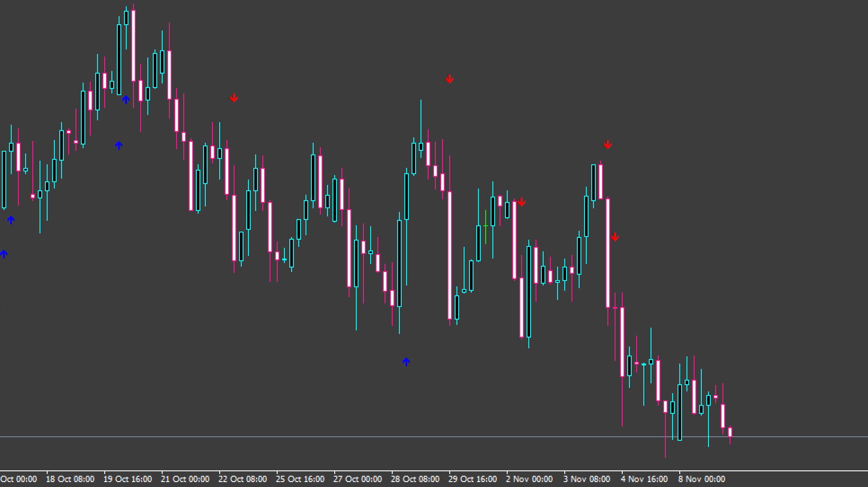Click the blue up arrow below the 28 Oct 08:00 low
Viewport: 868px width, 487px height.
(x=406, y=362)
